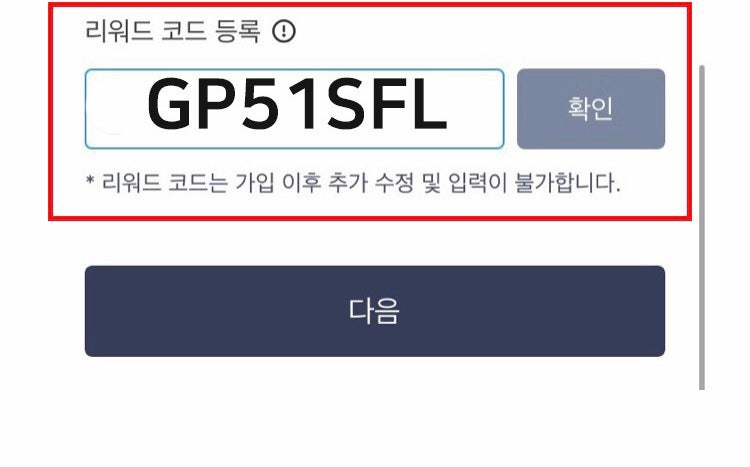Image resolution: width=750 pixels, height=467 pixels.
Task: Proceed to next step with 다음
Action: [375, 311]
